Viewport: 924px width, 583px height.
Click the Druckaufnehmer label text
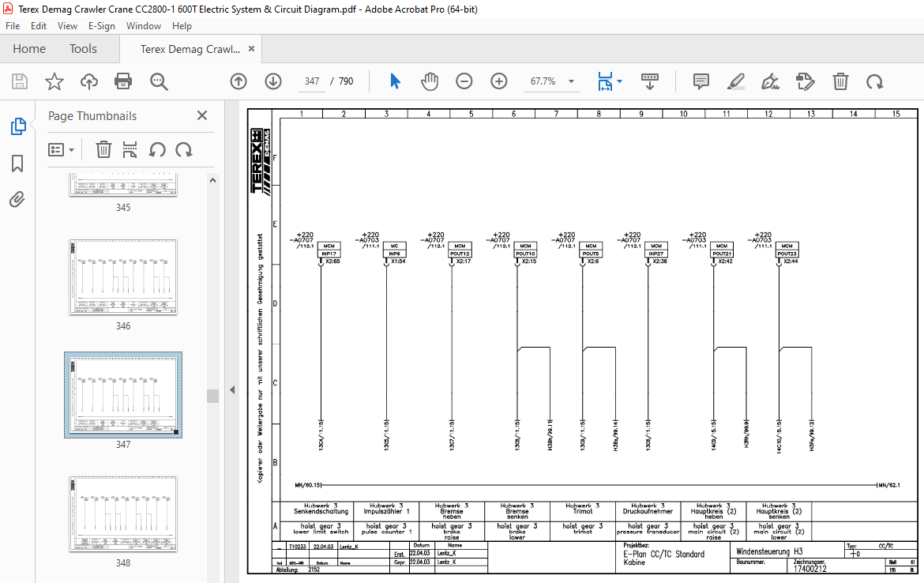tap(648, 511)
